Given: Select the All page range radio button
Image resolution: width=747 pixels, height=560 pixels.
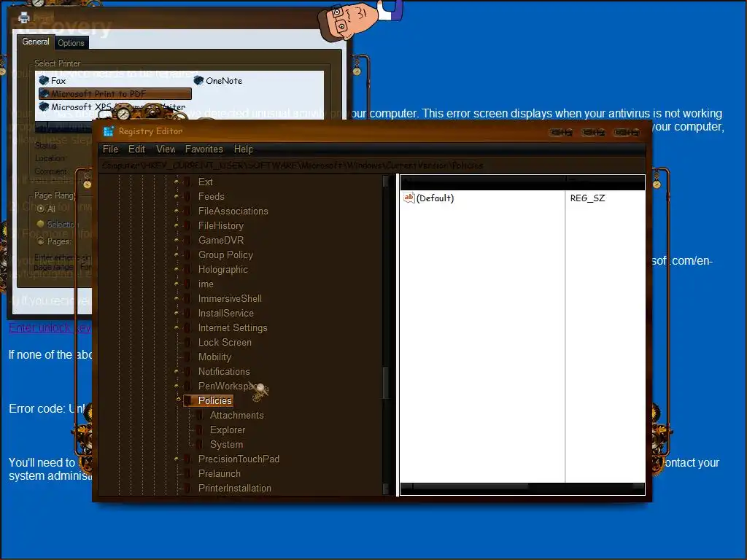Looking at the screenshot, I should point(41,209).
